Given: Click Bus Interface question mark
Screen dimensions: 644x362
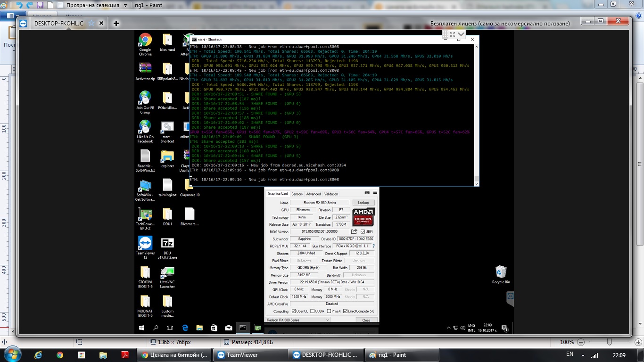Looking at the screenshot, I should pyautogui.click(x=374, y=246).
